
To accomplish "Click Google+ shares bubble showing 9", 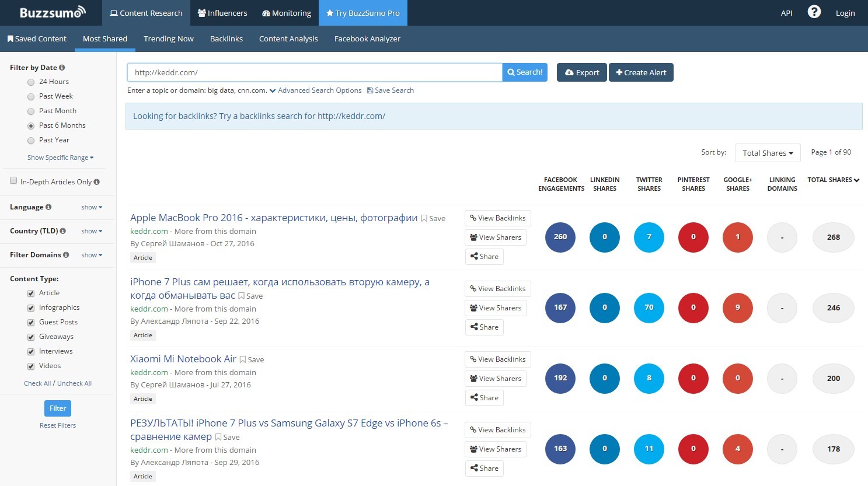I will point(738,307).
